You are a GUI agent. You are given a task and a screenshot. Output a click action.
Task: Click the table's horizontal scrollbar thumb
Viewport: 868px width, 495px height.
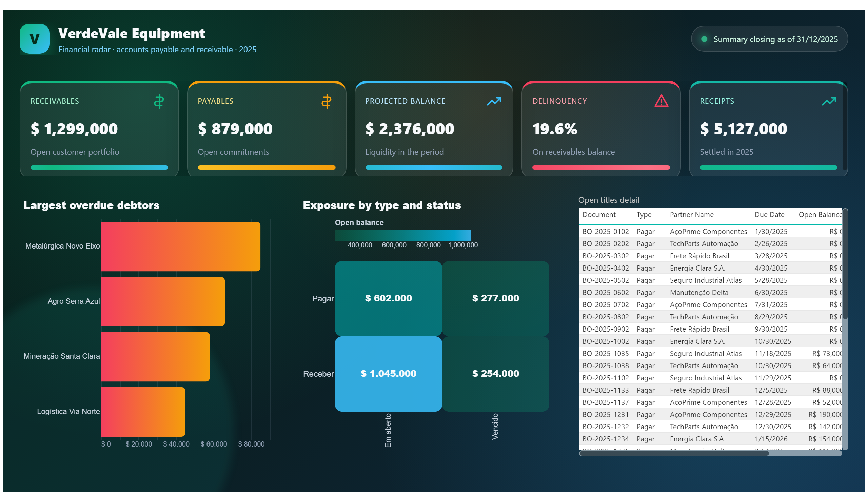coord(674,453)
